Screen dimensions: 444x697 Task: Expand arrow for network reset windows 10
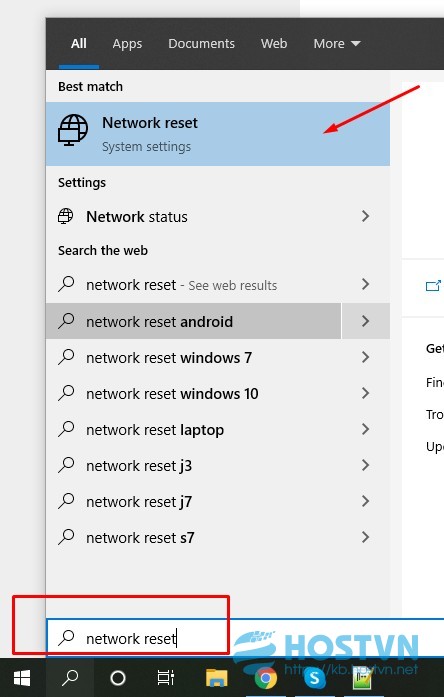(x=365, y=393)
